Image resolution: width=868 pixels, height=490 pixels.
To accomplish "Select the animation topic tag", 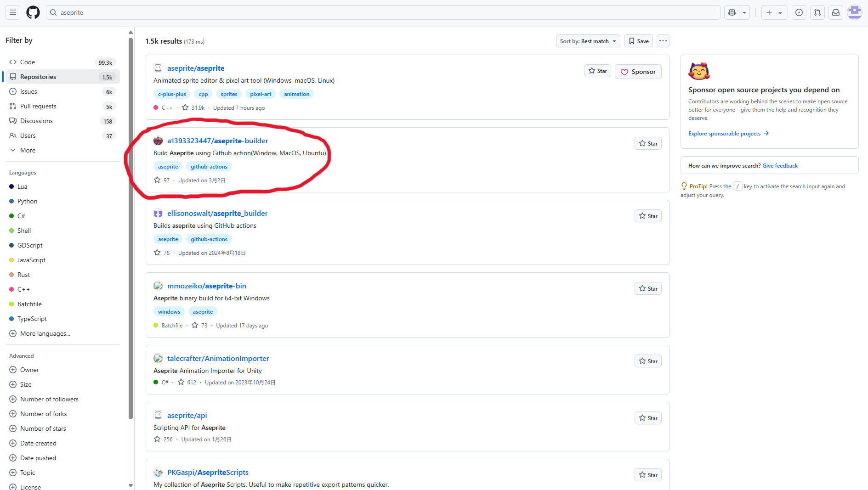I will coord(296,94).
